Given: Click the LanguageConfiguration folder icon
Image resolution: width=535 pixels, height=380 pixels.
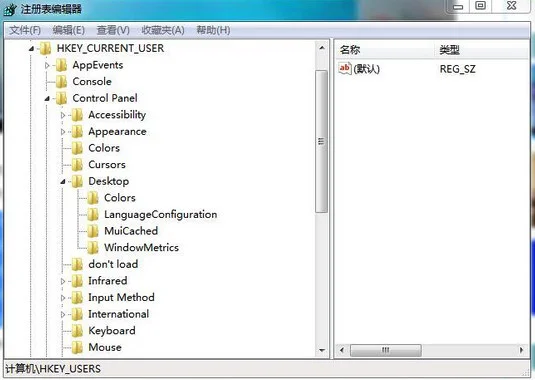Looking at the screenshot, I should pos(93,215).
